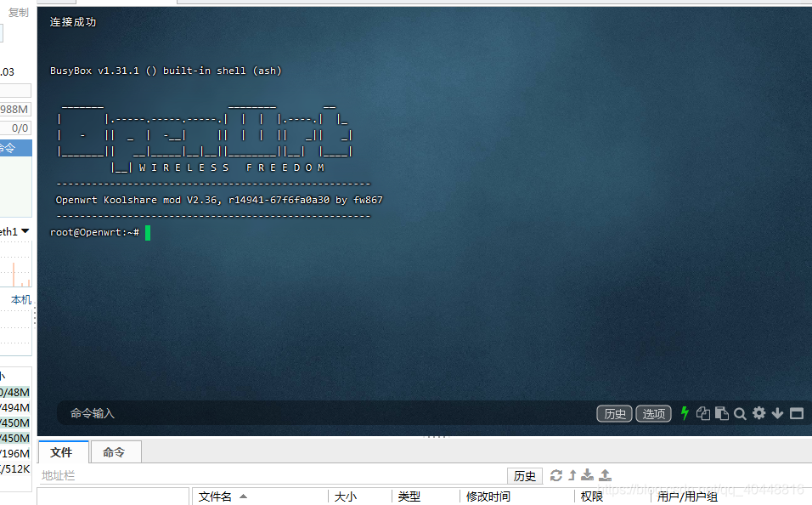Screen dimensions: 812x505
Task: Switch to the 文件 tab
Action: (x=63, y=452)
